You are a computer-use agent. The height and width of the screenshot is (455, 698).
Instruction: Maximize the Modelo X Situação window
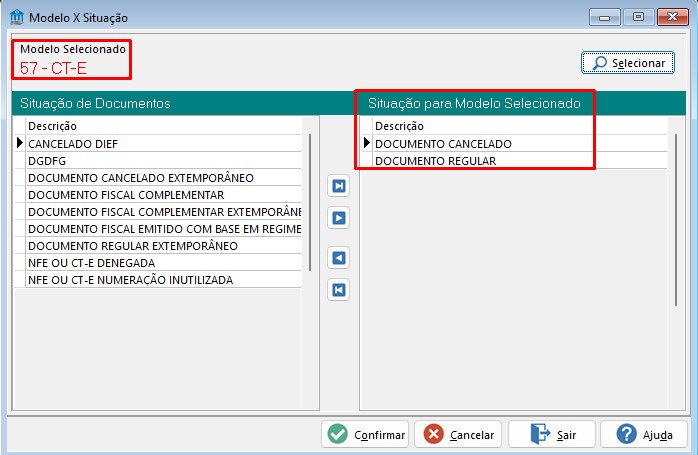pos(638,17)
